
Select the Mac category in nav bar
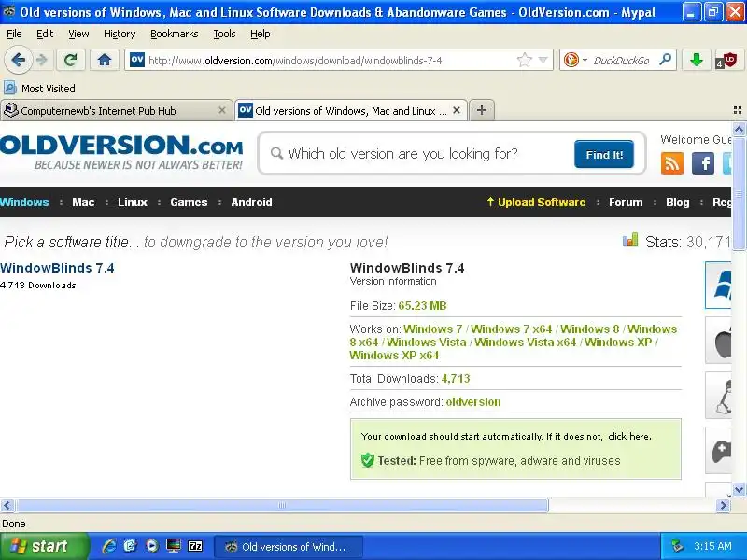pyautogui.click(x=83, y=203)
